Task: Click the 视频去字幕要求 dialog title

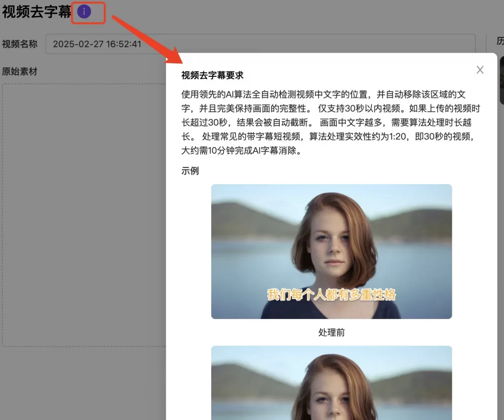Action: [x=212, y=75]
